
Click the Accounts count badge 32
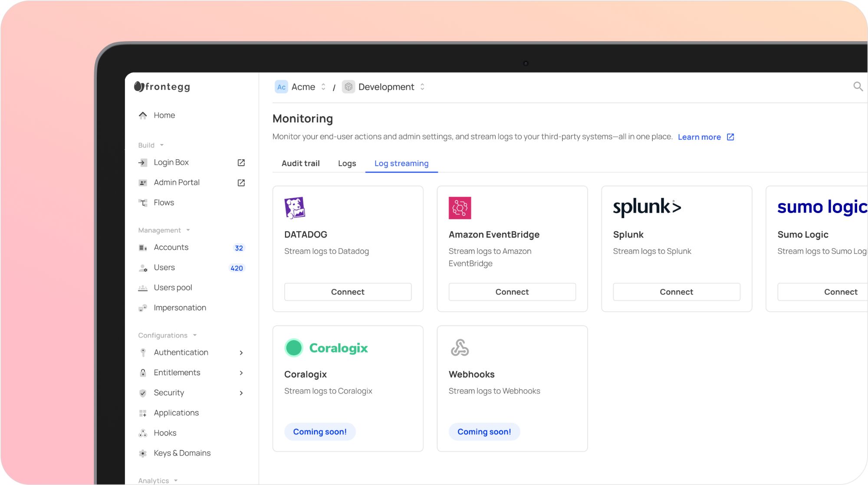(239, 248)
